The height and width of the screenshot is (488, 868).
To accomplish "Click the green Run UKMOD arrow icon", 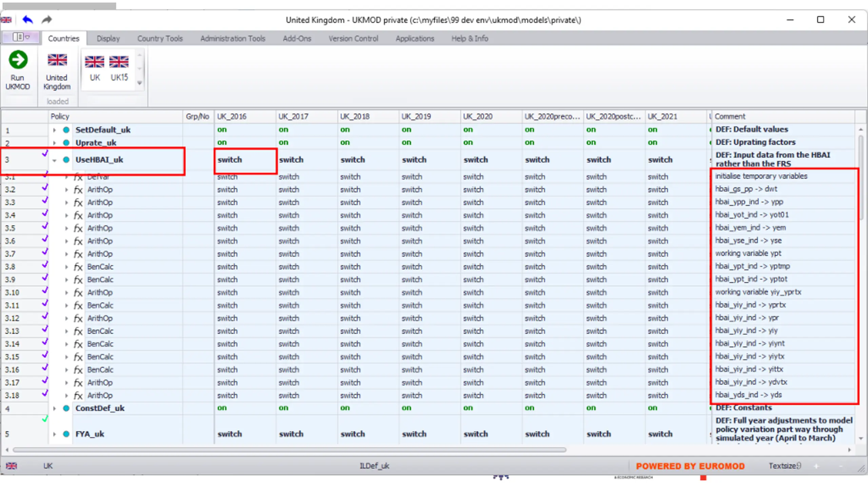I will tap(18, 60).
